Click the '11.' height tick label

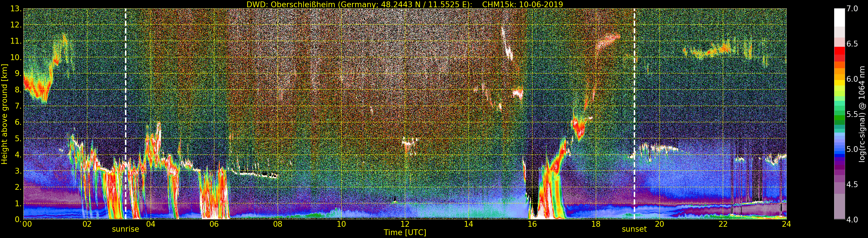[x=16, y=41]
